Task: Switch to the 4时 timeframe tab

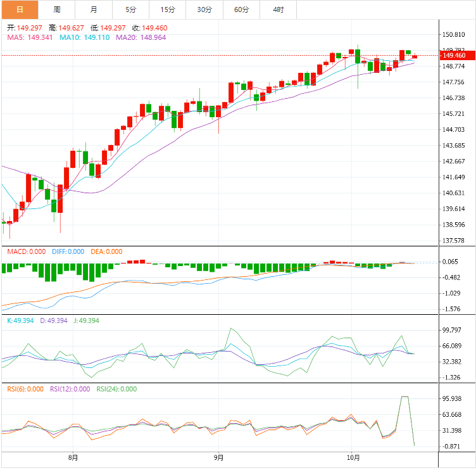Action: point(278,10)
